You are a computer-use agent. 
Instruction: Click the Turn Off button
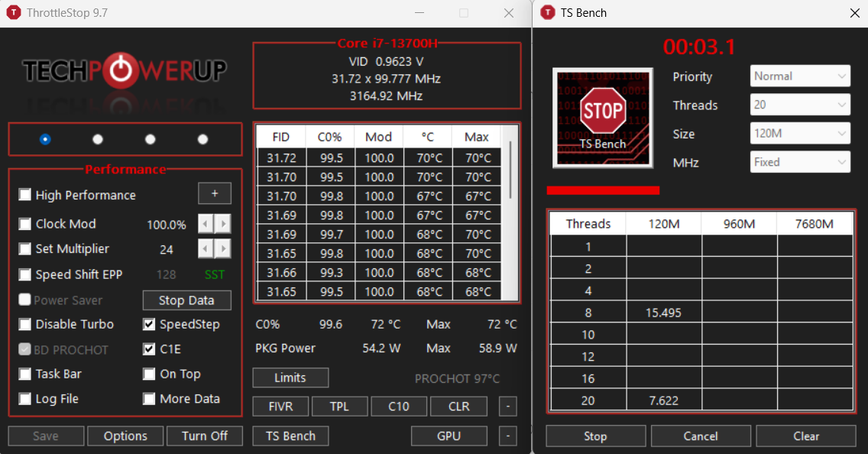click(x=204, y=436)
